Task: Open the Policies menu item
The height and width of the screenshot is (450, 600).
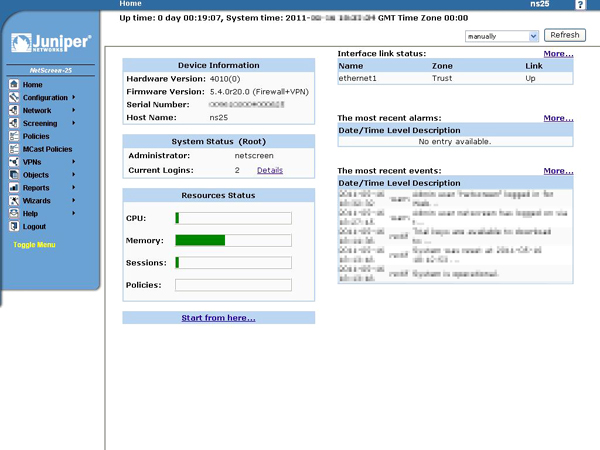Action: [x=36, y=136]
